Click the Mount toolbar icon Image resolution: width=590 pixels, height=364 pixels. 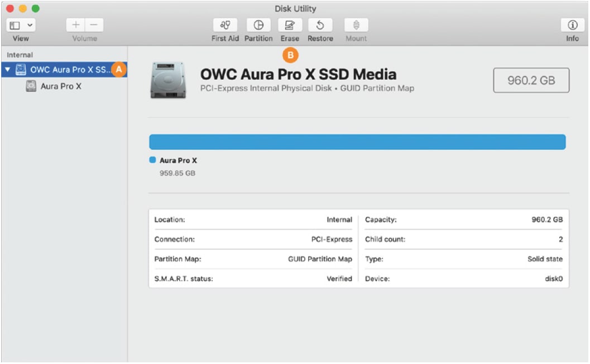[x=356, y=26]
